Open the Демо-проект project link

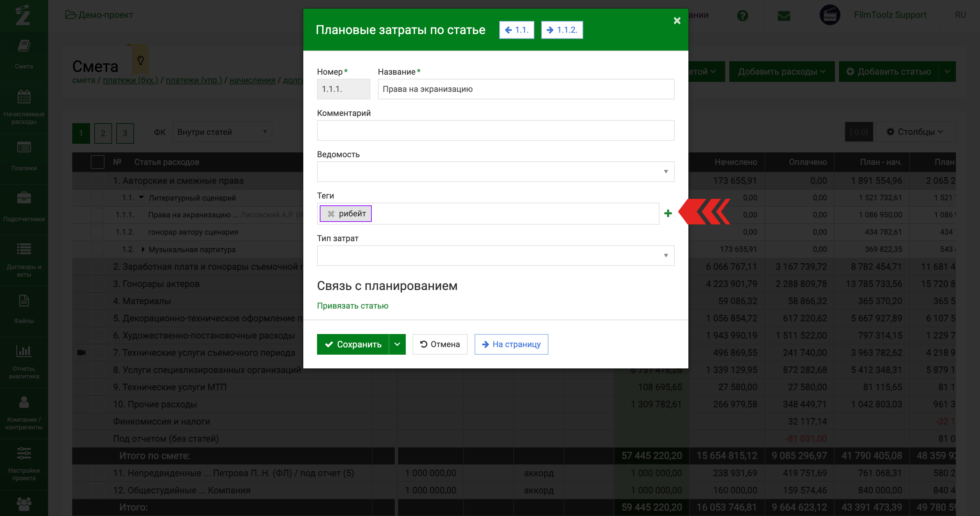(x=99, y=15)
